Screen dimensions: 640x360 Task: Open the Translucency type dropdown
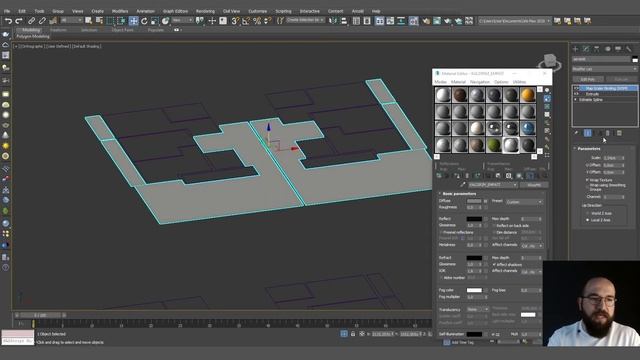coord(478,309)
